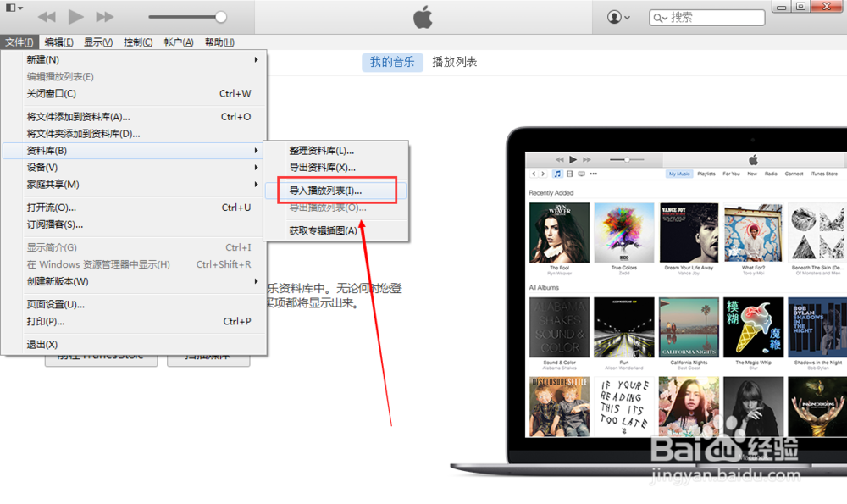
Task: Click Dream Your Life Away album cover
Action: tap(689, 233)
